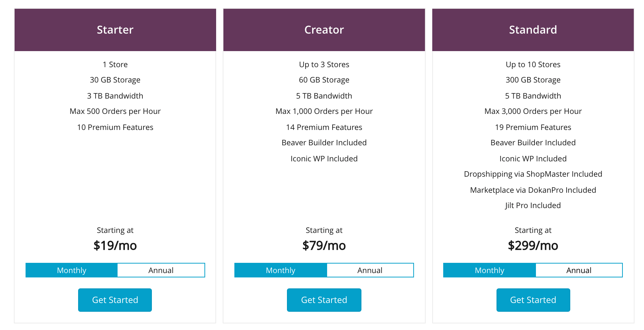Select Monthly billing on the Creator plan
The height and width of the screenshot is (330, 644).
coord(280,270)
